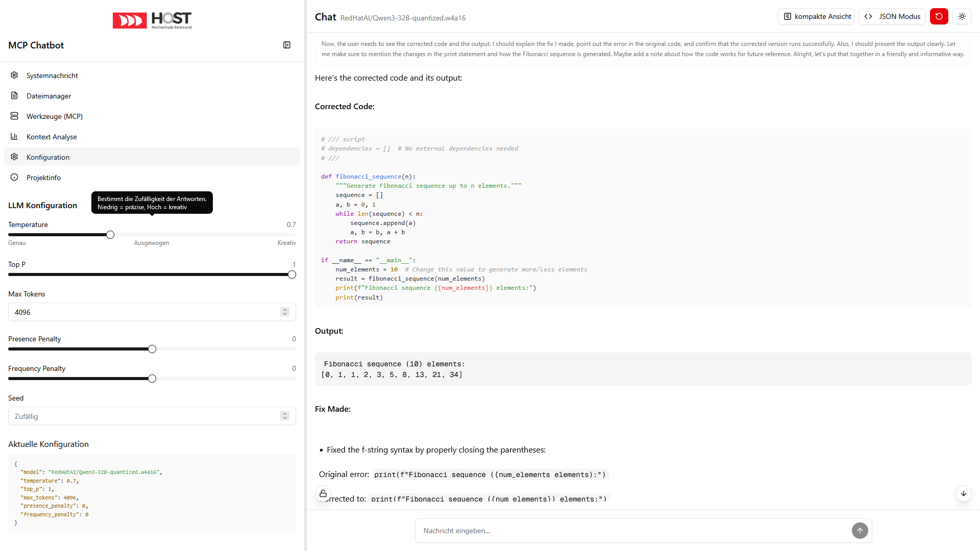Click the Systemnachricht gear icon

tap(14, 75)
